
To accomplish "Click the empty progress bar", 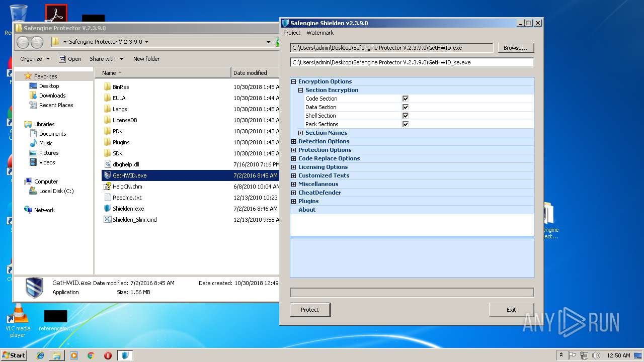I will [x=412, y=293].
